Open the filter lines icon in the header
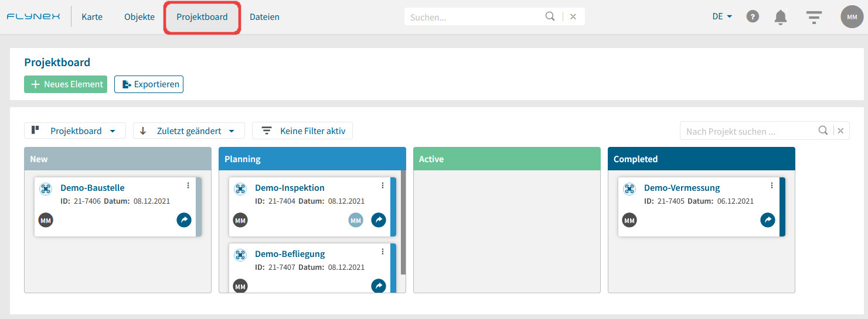Image resolution: width=868 pixels, height=319 pixels. (813, 17)
